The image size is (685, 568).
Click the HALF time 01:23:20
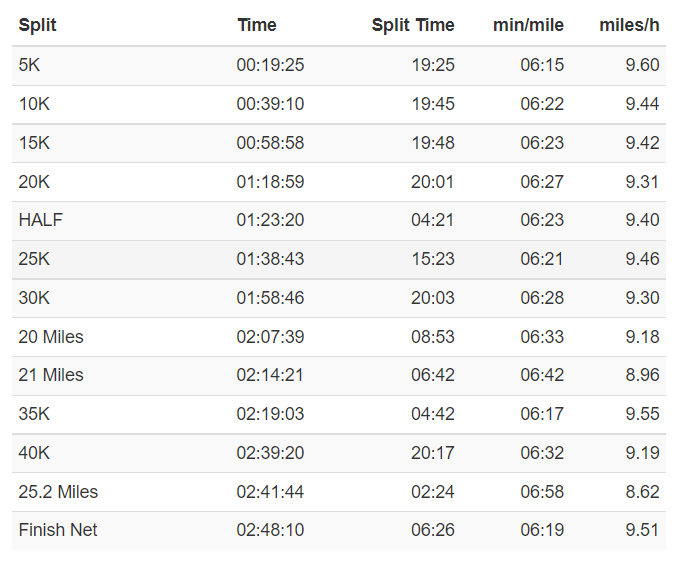(270, 220)
